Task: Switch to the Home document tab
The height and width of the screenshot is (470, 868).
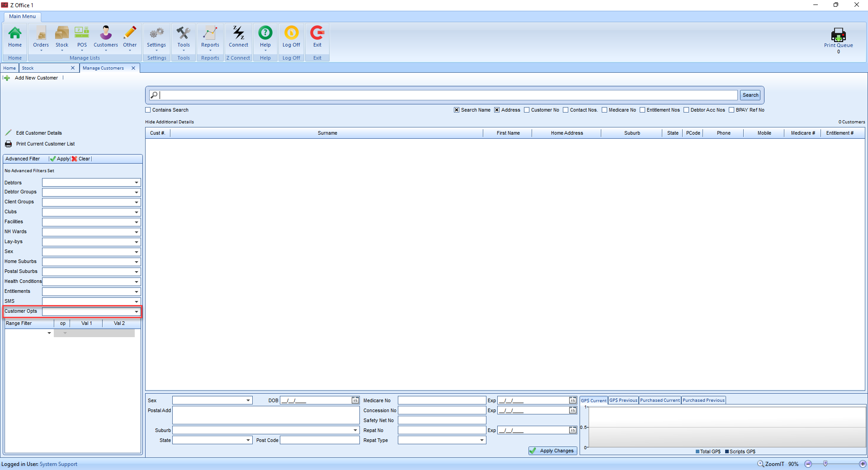Action: point(9,68)
